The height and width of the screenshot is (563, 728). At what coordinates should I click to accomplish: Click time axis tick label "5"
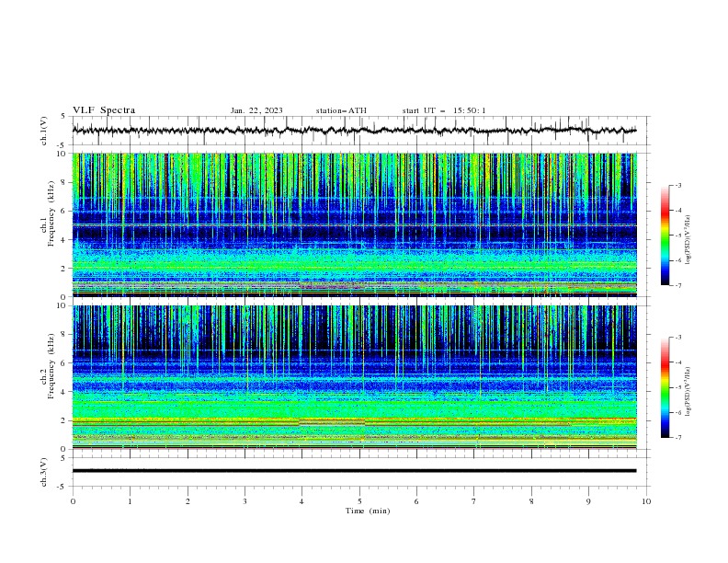pyautogui.click(x=359, y=501)
